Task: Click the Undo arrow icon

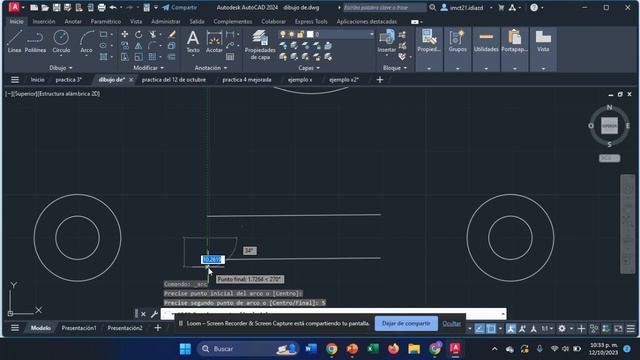Action: click(113, 7)
